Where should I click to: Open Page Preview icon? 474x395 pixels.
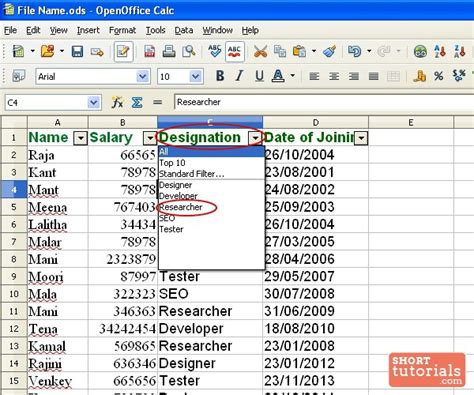coord(189,52)
